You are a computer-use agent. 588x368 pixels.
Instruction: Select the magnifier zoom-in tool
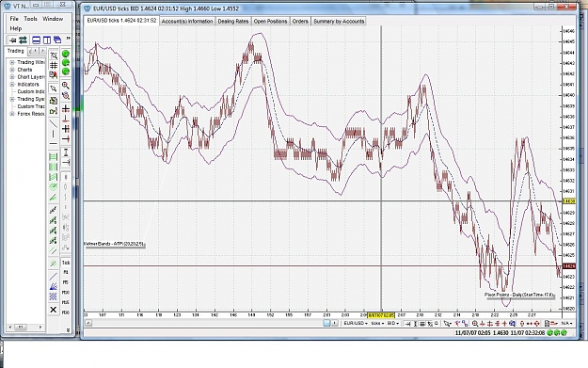(x=66, y=86)
